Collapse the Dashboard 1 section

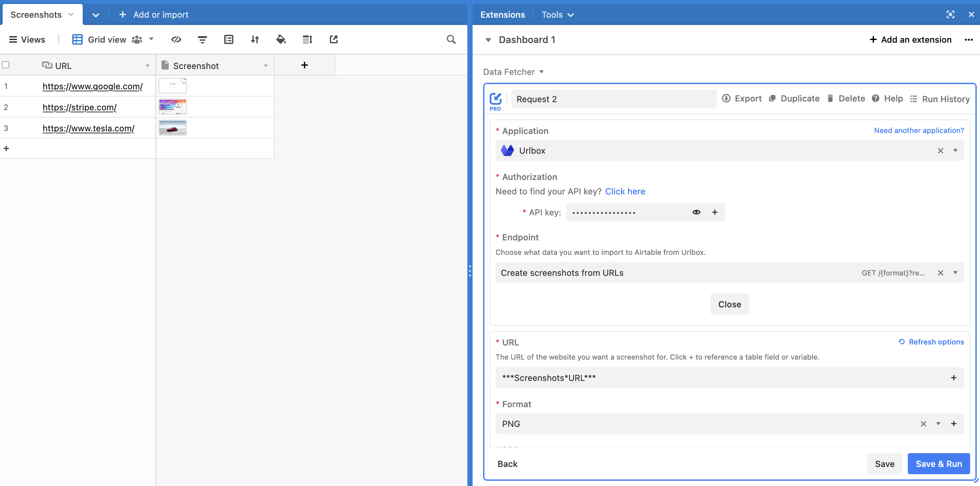[x=488, y=40]
